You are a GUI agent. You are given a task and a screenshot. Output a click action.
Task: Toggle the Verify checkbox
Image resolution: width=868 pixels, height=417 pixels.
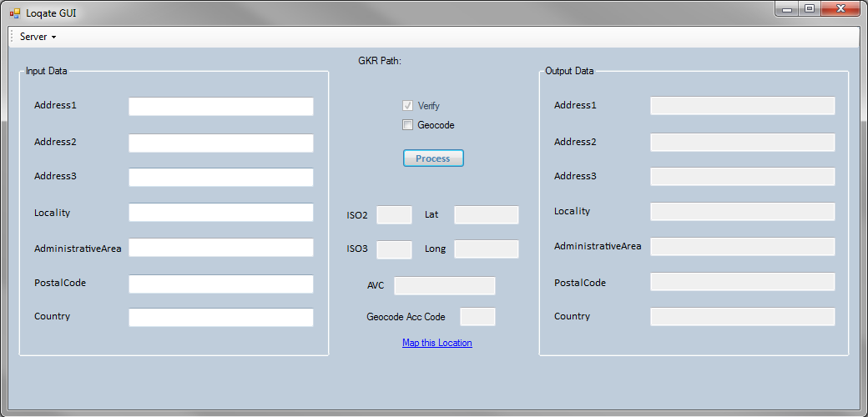point(407,106)
